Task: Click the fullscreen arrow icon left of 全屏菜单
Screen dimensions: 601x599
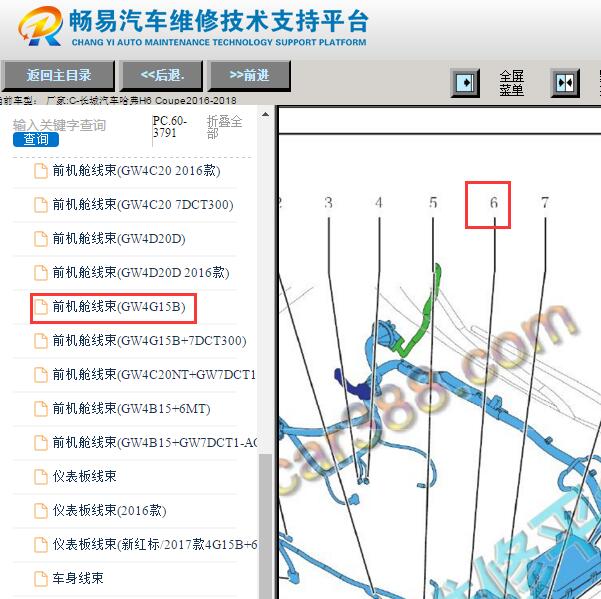Action: click(x=465, y=83)
